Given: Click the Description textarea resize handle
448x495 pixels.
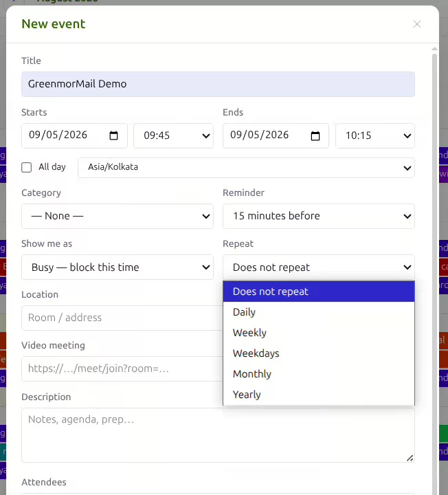Looking at the screenshot, I should [410, 458].
